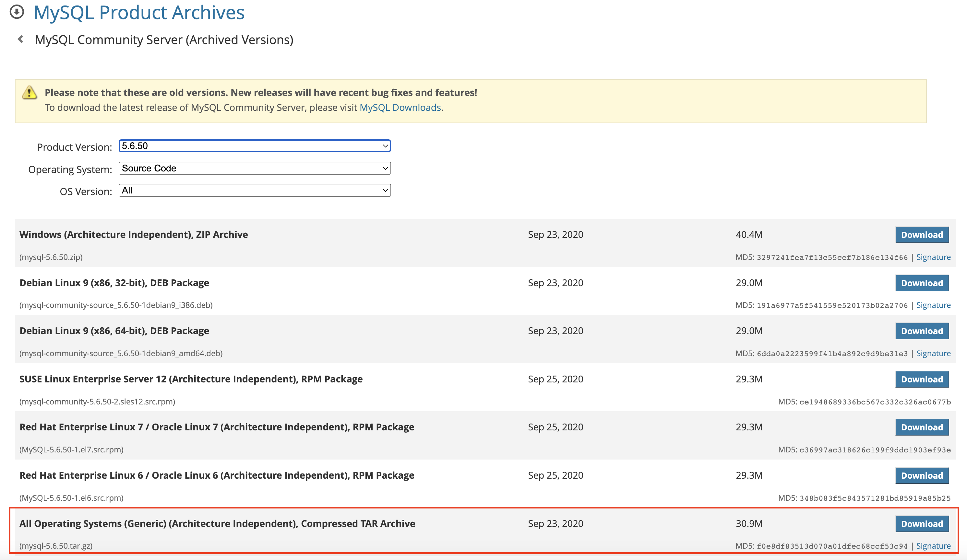
Task: Open Signature link for mysql-5.6.50.tar.gz
Action: pyautogui.click(x=933, y=546)
